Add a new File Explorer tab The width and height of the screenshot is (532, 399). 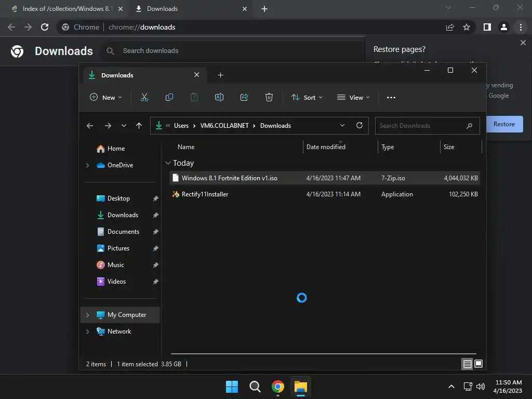click(220, 75)
